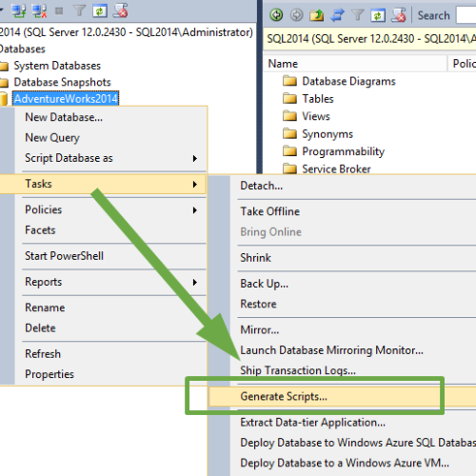Click Filter funnel icon in Details toolbar
The image size is (476, 476).
pyautogui.click(x=358, y=15)
